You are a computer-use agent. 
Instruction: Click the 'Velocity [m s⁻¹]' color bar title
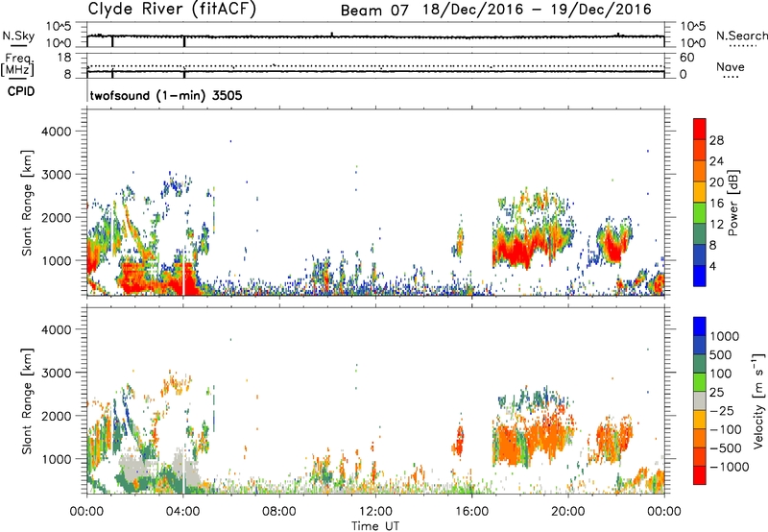758,400
